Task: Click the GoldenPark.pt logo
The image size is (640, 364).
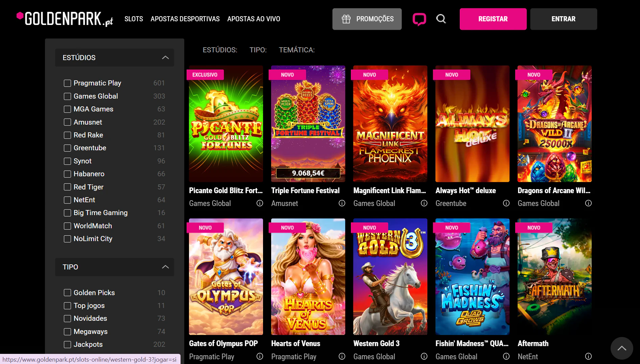Action: coord(65,19)
